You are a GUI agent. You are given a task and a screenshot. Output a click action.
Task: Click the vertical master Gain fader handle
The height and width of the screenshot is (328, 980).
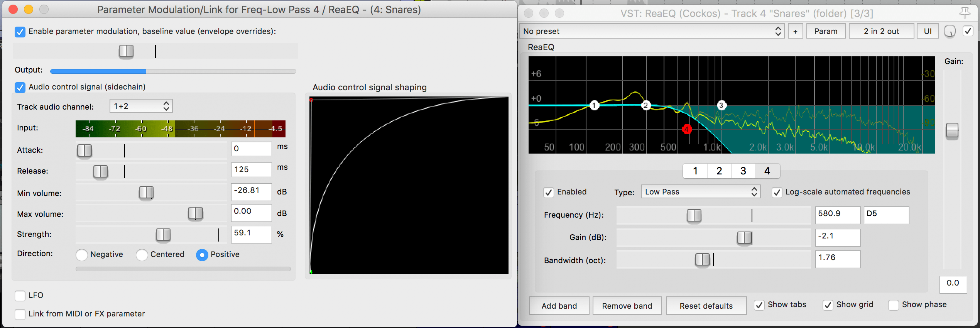pos(952,130)
